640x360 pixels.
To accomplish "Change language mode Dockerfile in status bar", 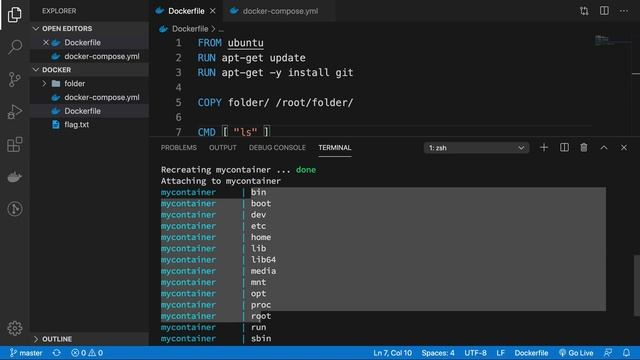I will pyautogui.click(x=531, y=353).
